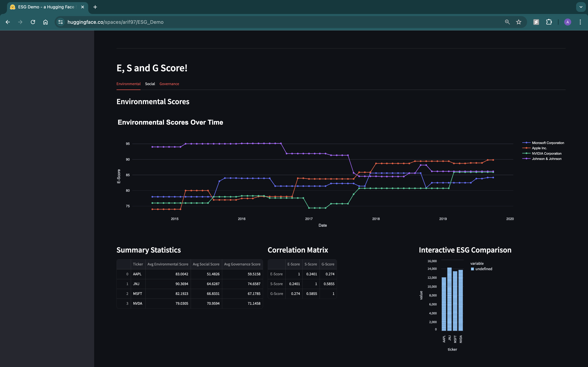The height and width of the screenshot is (367, 588).
Task: Open the browser extensions puzzle icon
Action: [549, 22]
